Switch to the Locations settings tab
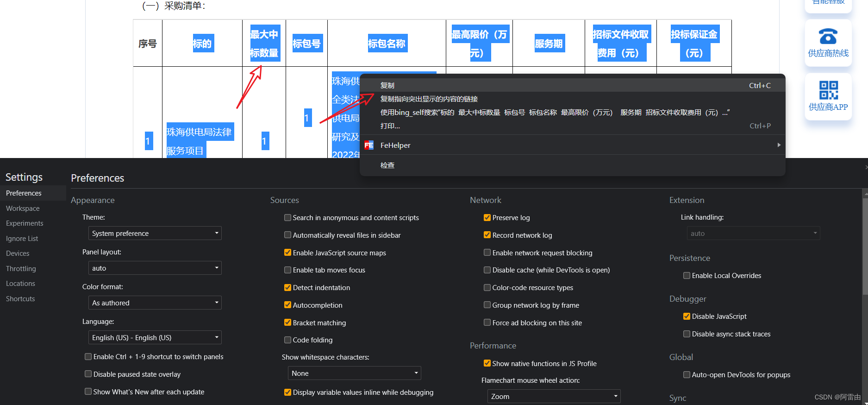This screenshot has height=405, width=868. 33,283
